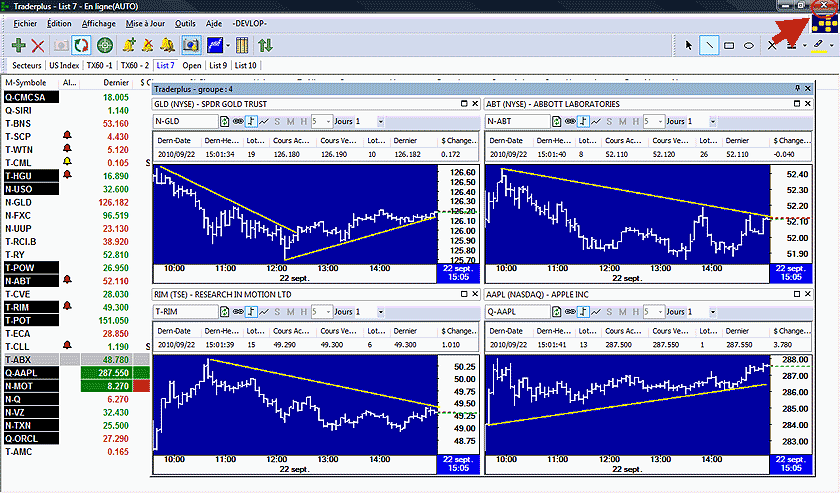Screen dimensions: 840x493
Task: Toggle line chart style in RIM chart
Action: 264,312
